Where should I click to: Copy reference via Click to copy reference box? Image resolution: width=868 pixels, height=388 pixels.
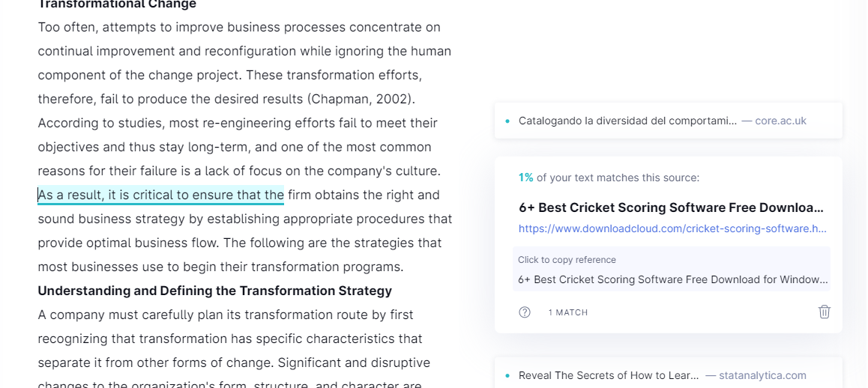(x=671, y=269)
